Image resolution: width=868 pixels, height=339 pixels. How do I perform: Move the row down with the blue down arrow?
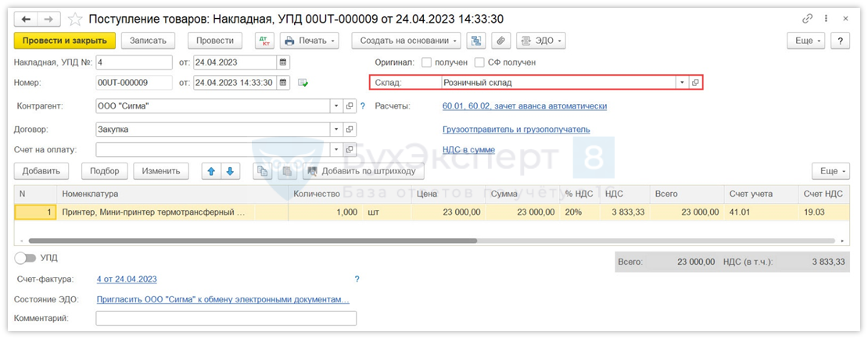(x=230, y=171)
